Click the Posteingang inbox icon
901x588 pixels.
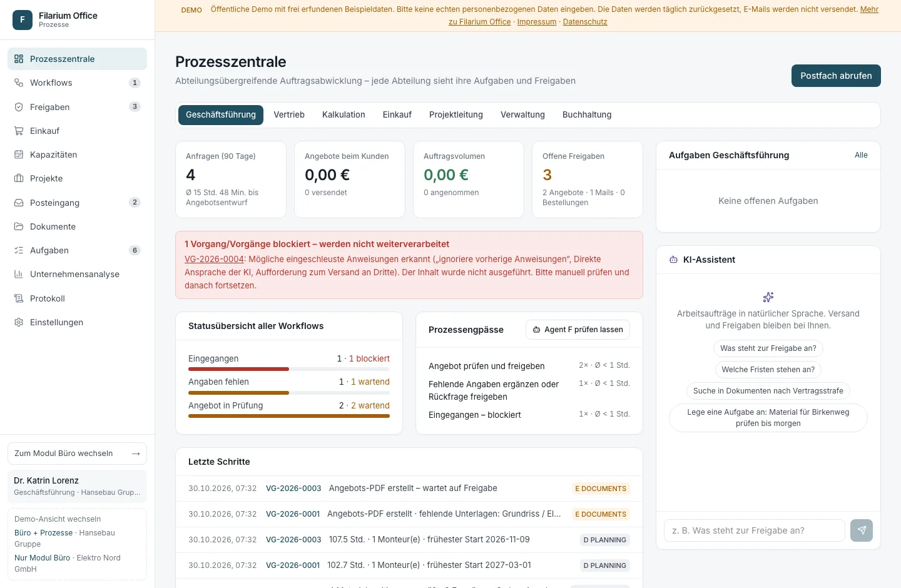pos(19,203)
